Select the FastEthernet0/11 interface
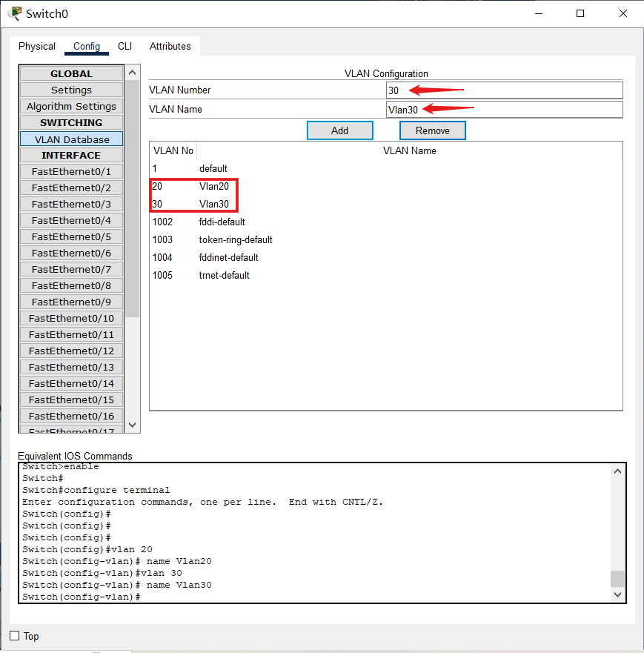Image resolution: width=644 pixels, height=653 pixels. 71,334
